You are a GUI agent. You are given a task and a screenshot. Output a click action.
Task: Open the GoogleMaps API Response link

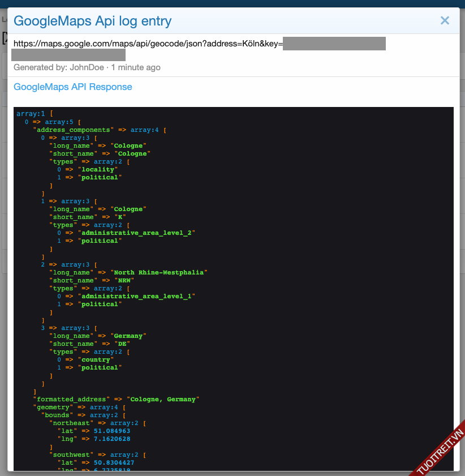point(72,87)
